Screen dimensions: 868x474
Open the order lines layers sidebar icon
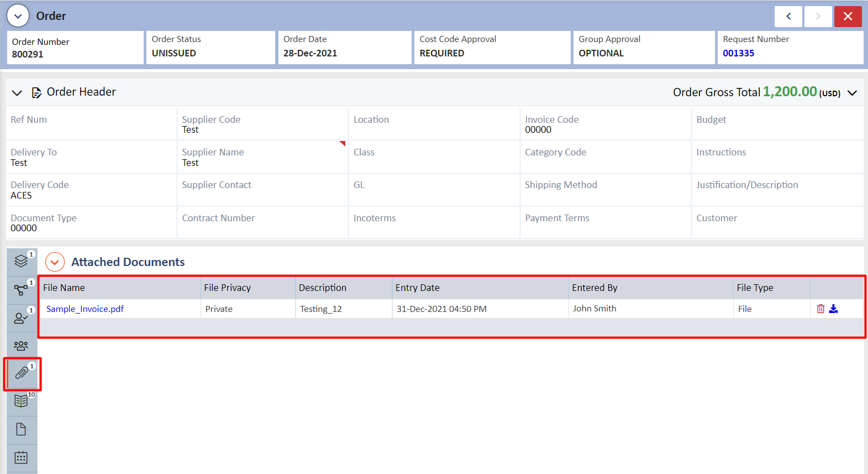22,261
